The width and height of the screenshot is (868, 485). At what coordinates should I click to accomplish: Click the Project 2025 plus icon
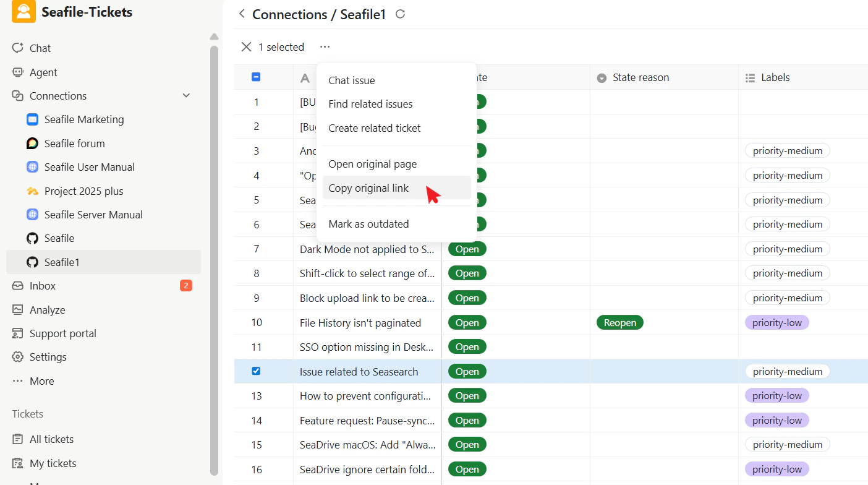(33, 191)
